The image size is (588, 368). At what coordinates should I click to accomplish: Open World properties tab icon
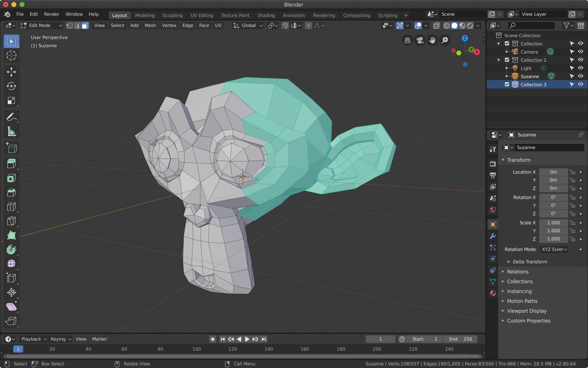[492, 210]
